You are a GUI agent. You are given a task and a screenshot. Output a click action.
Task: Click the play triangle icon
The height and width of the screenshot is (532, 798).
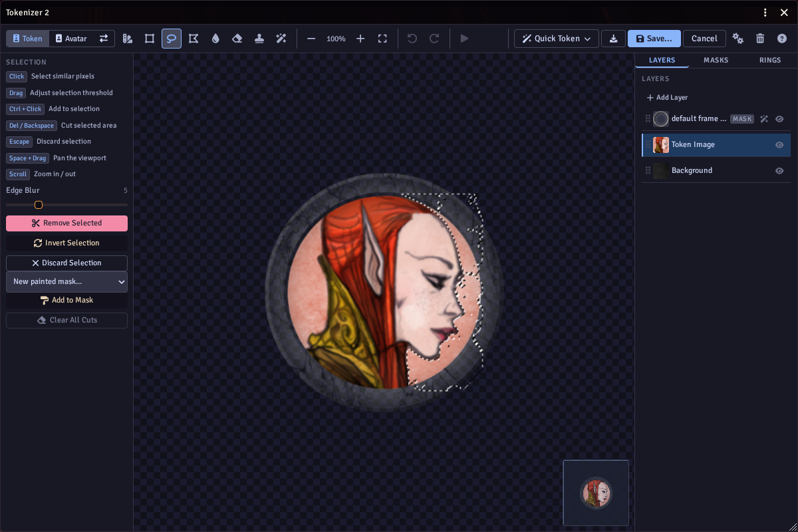click(464, 39)
